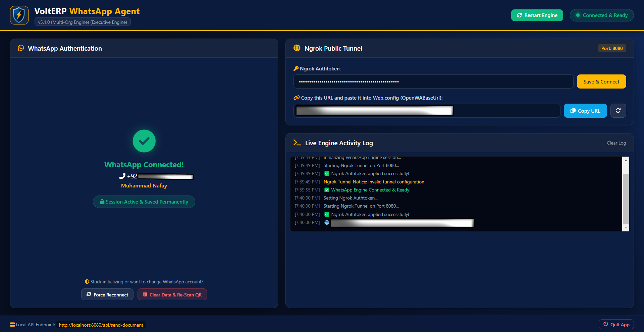Viewport: 644px width, 332px height.
Task: Click the link icon beside Copy this URL
Action: pyautogui.click(x=297, y=98)
